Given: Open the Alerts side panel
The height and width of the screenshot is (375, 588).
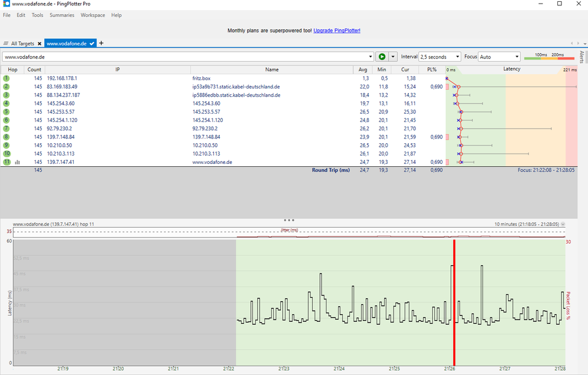Looking at the screenshot, I should [x=582, y=57].
